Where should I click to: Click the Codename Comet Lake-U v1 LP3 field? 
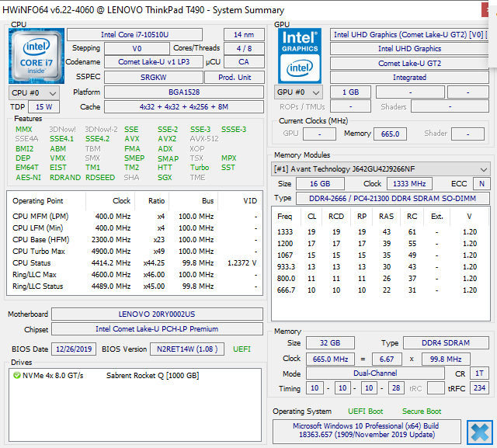pos(154,62)
